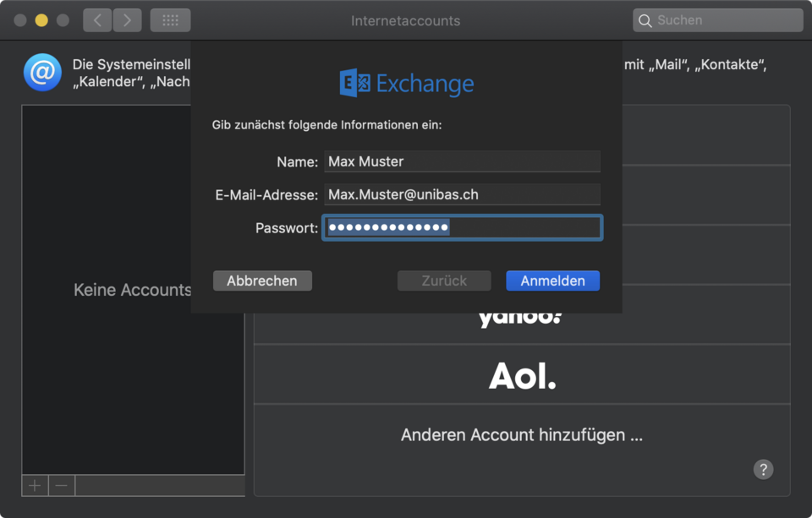Cancel the dialog with Abbrechen
Screen dimensions: 812x518
[x=262, y=281]
